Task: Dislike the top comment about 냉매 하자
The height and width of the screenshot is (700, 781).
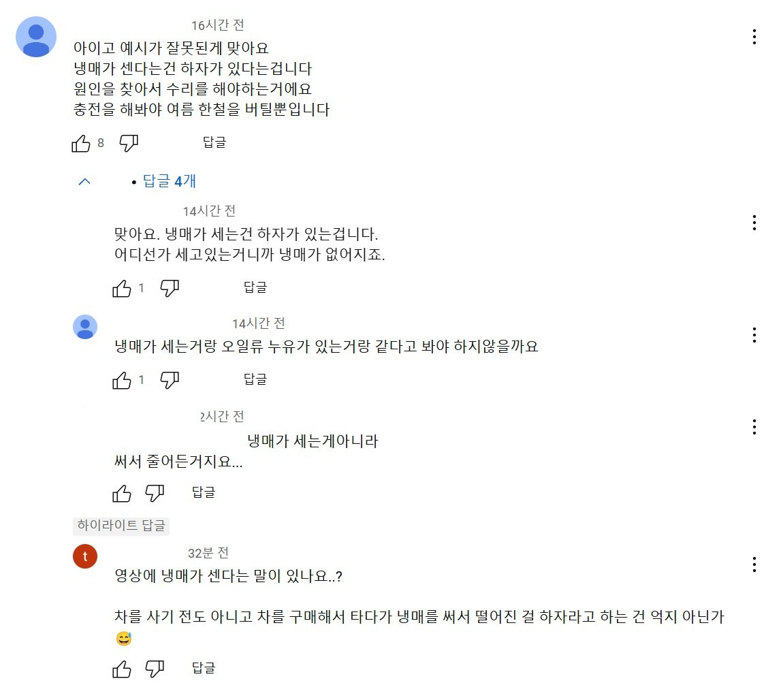Action: [129, 143]
